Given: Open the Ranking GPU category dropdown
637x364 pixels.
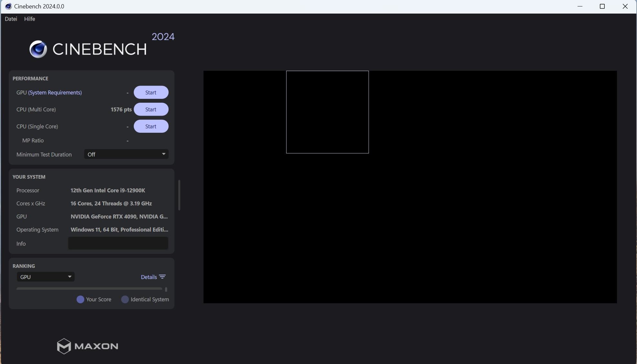Looking at the screenshot, I should [x=46, y=277].
